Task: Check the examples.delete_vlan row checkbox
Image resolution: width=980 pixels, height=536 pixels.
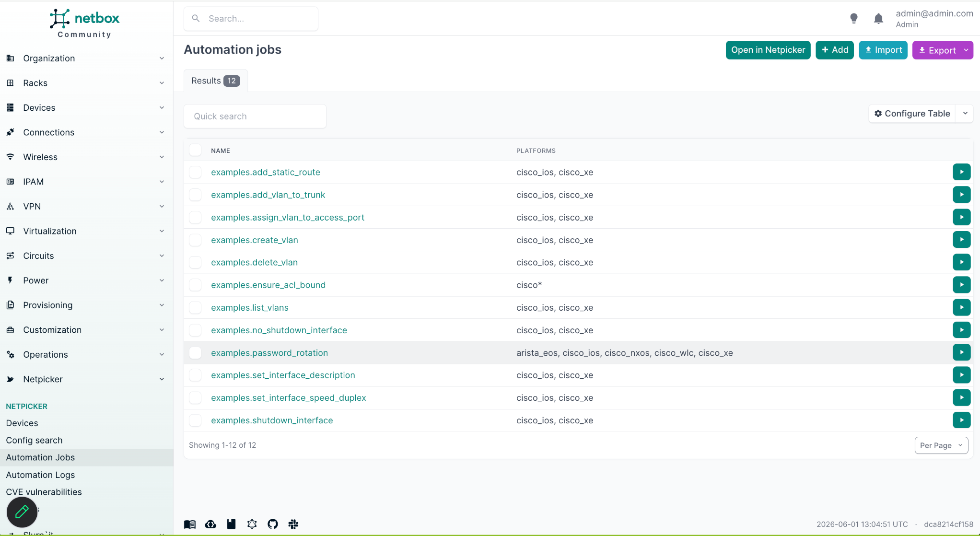Action: pos(195,262)
